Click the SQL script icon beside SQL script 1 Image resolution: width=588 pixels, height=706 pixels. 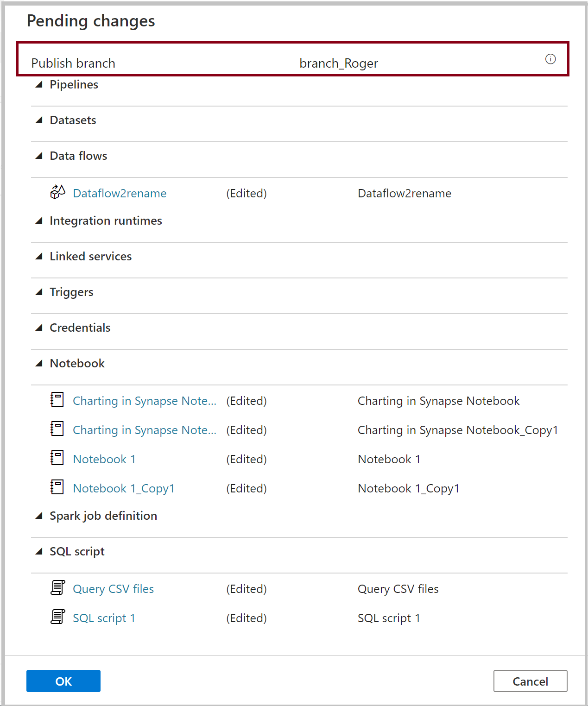click(x=57, y=617)
